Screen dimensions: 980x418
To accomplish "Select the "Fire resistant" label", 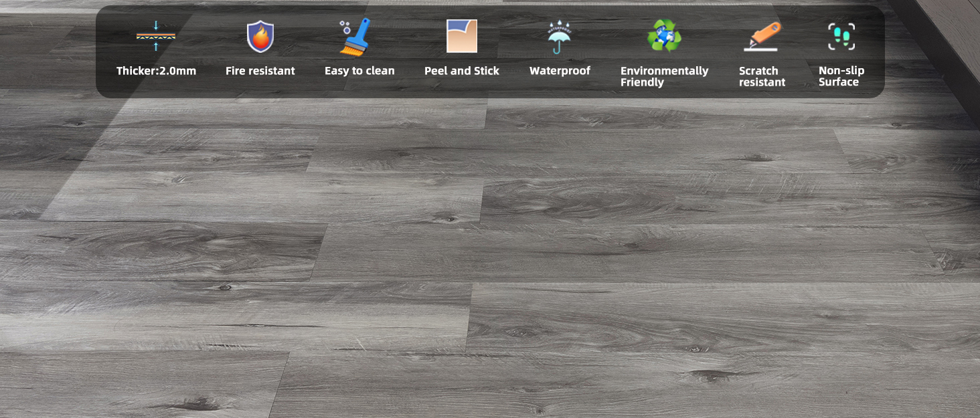I will coord(260,71).
